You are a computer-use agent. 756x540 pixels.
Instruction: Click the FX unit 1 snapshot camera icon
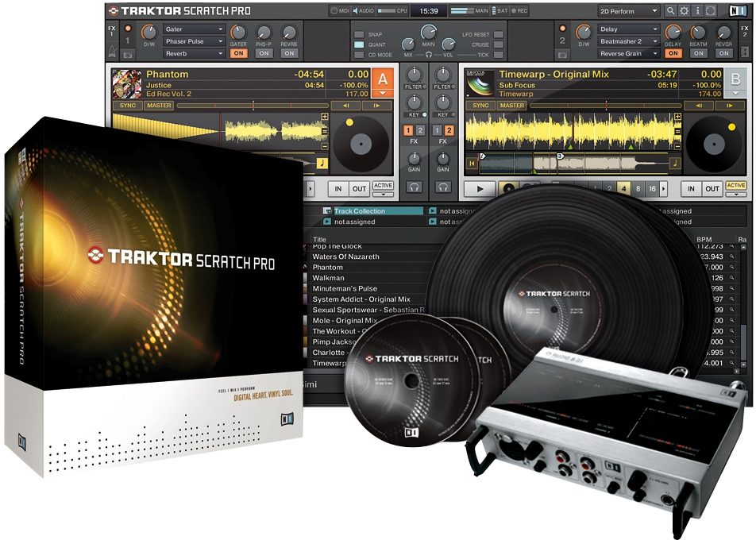pyautogui.click(x=128, y=55)
